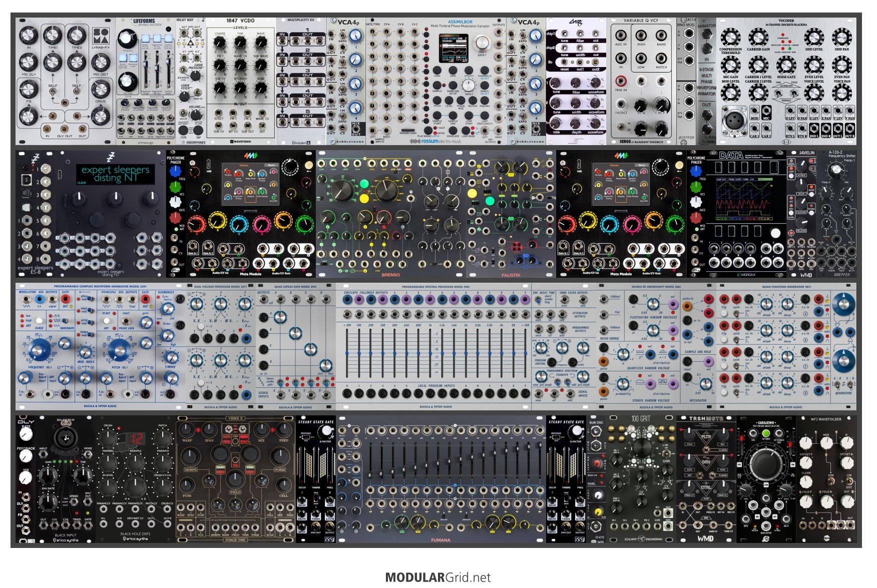
Task: Click the red TRIG IN jack on VCF
Action: pyautogui.click(x=621, y=81)
